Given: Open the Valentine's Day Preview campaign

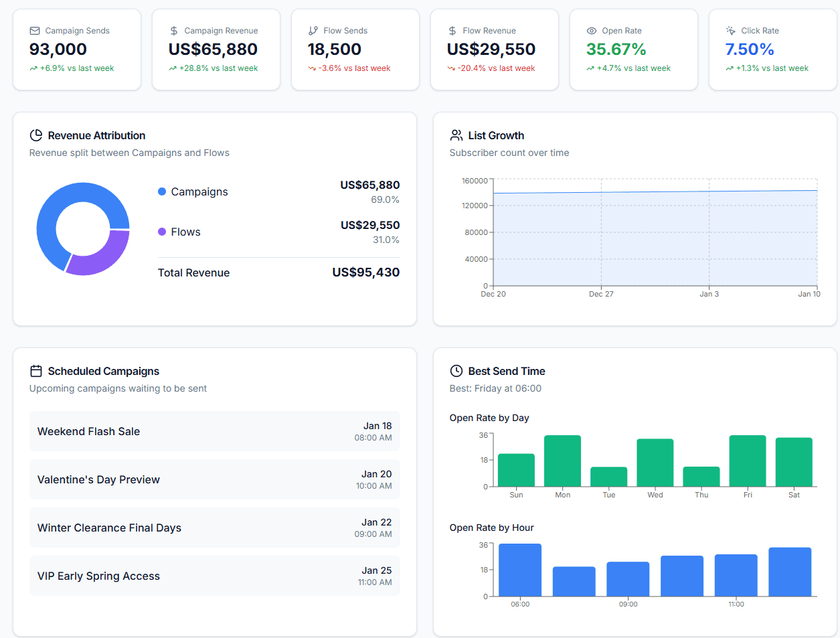Looking at the screenshot, I should pyautogui.click(x=213, y=479).
